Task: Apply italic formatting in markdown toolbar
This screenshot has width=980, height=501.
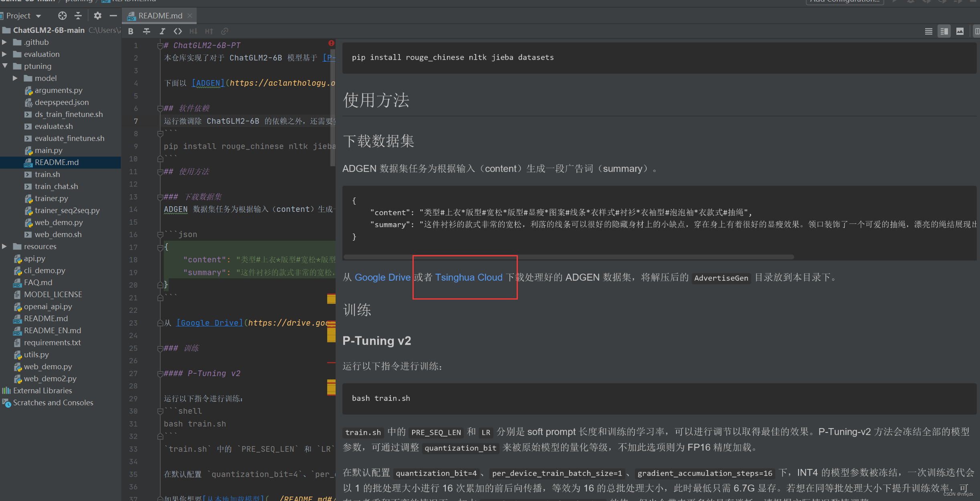Action: coord(162,31)
